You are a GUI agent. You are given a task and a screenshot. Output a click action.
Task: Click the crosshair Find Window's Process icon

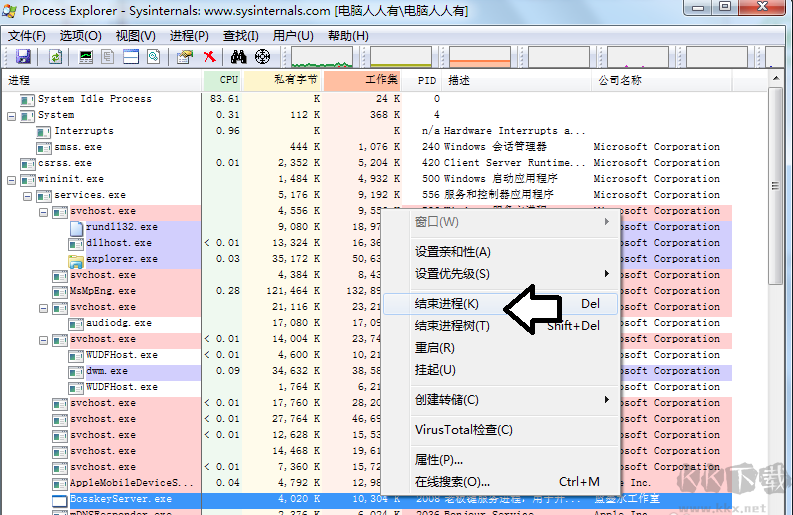[262, 57]
